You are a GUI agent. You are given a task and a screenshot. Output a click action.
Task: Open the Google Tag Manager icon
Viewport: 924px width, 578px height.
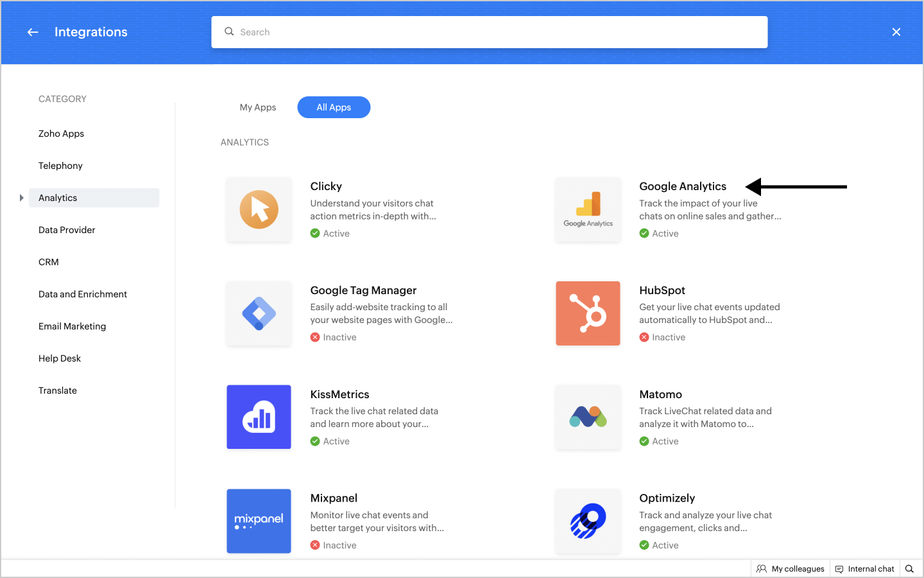coord(259,313)
